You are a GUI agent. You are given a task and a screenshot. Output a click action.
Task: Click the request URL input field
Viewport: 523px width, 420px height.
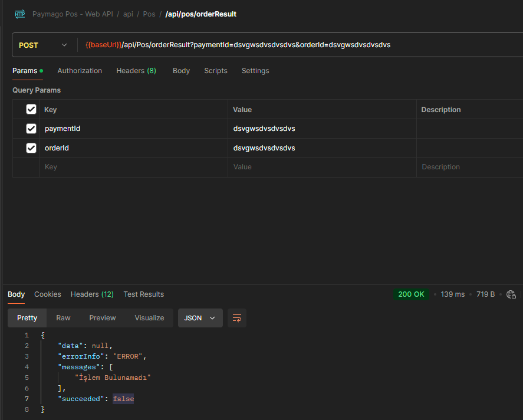point(295,45)
